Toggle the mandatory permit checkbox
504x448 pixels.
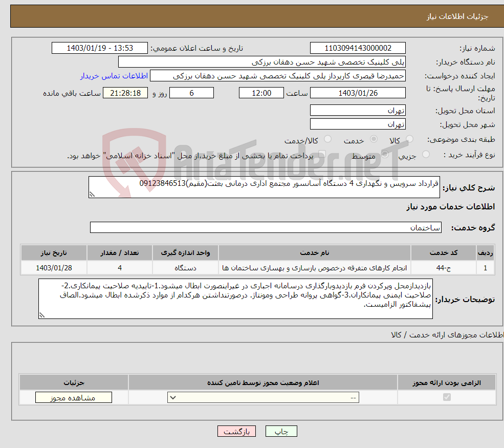(447, 397)
